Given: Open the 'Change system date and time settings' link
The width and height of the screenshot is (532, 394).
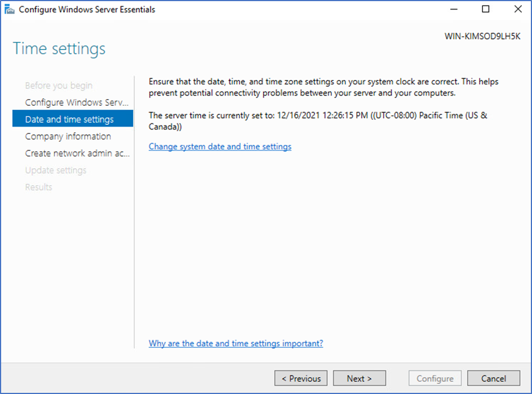Looking at the screenshot, I should pyautogui.click(x=220, y=146).
